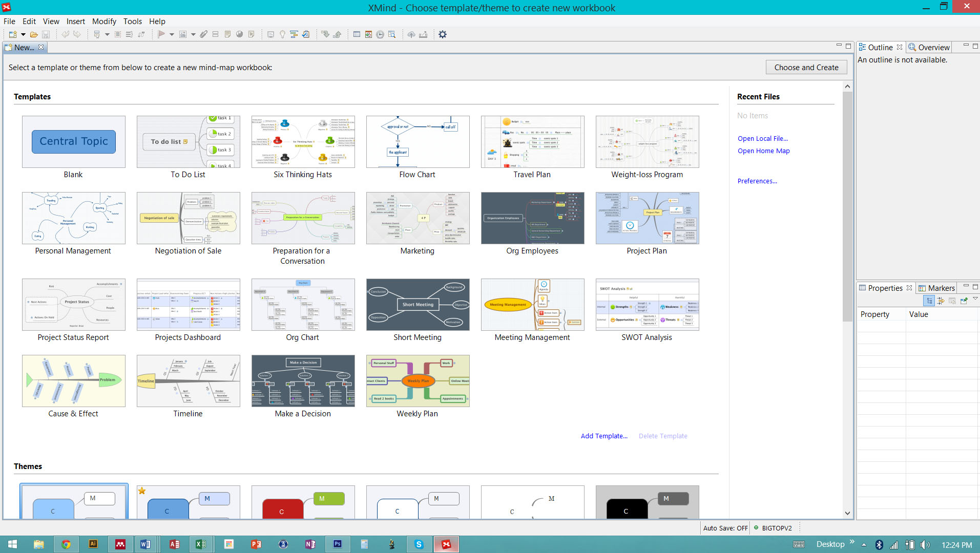Viewport: 980px width, 553px height.
Task: Click the Summary toolbar icon
Action: pos(129,34)
